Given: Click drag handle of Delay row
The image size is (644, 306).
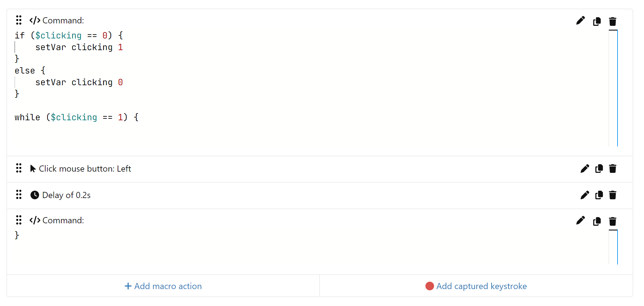Looking at the screenshot, I should [19, 195].
